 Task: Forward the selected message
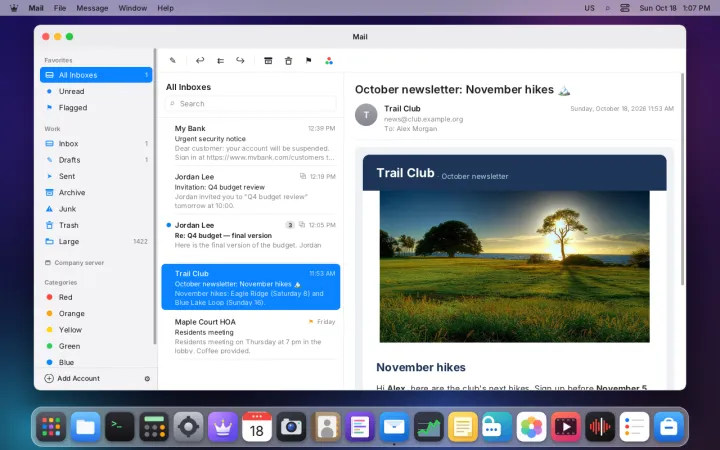240,61
